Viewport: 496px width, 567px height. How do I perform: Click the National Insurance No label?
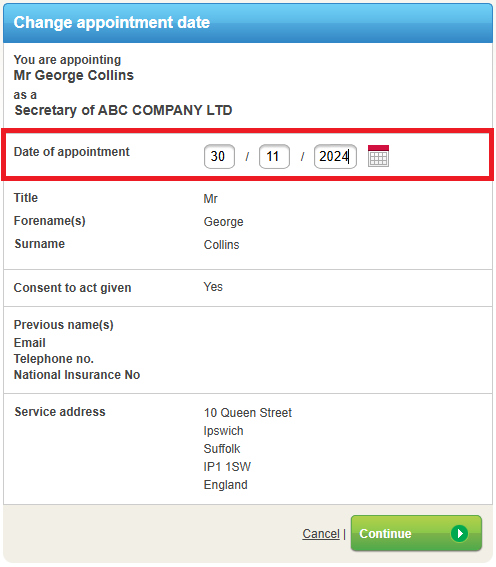(77, 375)
